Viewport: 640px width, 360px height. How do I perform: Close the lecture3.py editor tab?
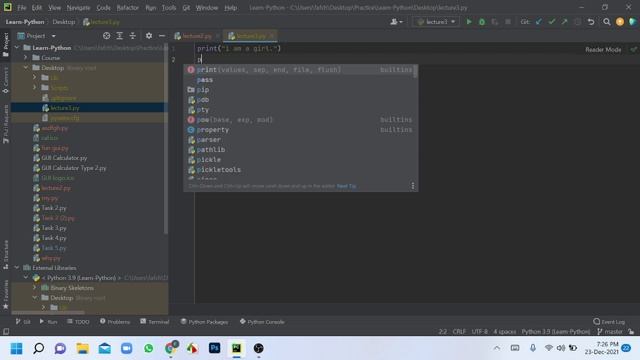271,36
